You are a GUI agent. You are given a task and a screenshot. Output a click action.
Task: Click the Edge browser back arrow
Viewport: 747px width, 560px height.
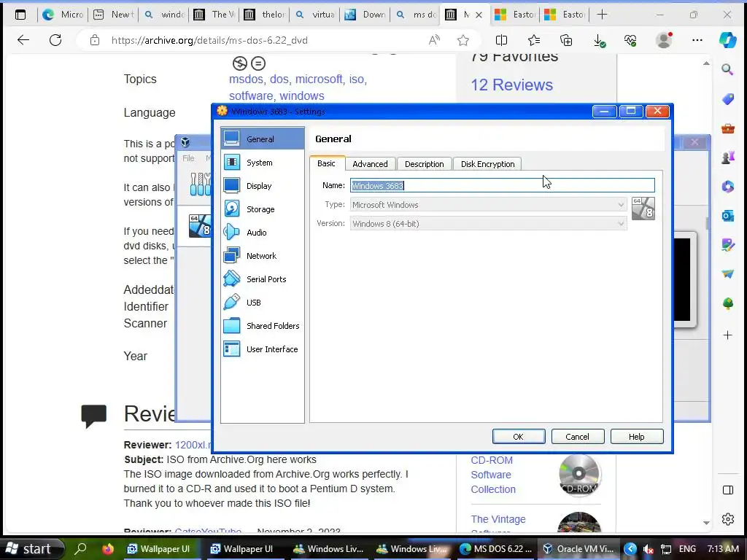[23, 40]
